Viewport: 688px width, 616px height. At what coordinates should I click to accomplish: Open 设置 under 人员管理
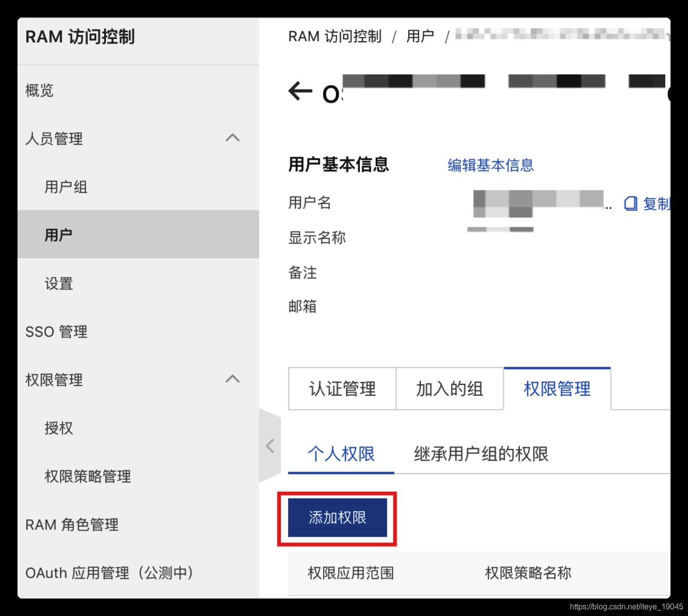pyautogui.click(x=59, y=283)
